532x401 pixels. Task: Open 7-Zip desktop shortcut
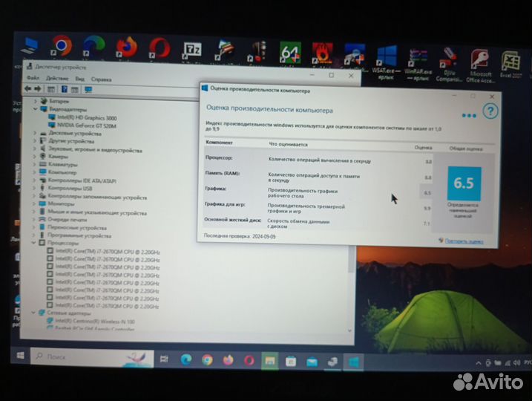click(x=192, y=50)
